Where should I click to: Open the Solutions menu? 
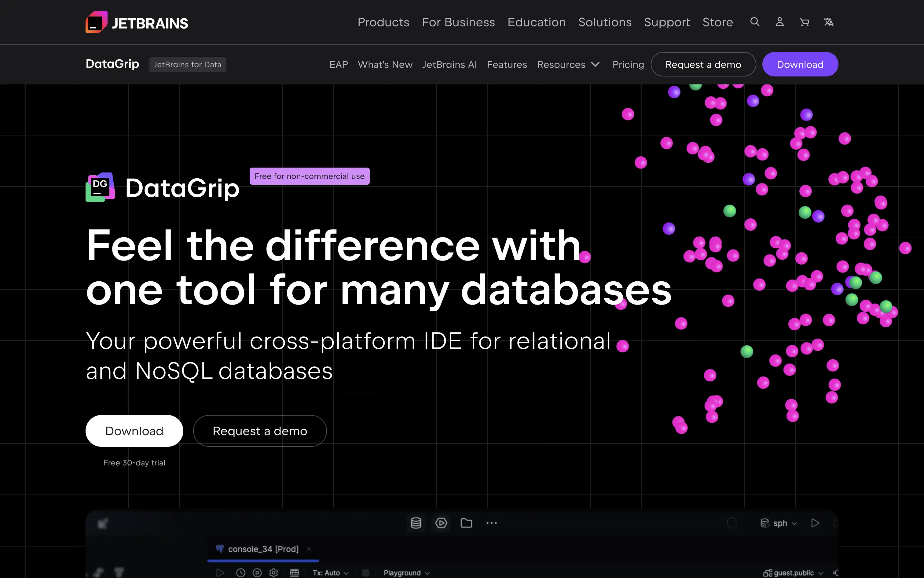pos(605,22)
